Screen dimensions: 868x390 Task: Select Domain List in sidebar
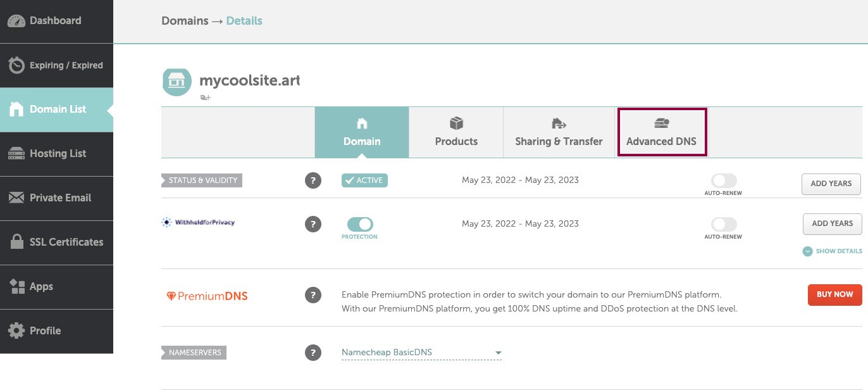[56, 110]
